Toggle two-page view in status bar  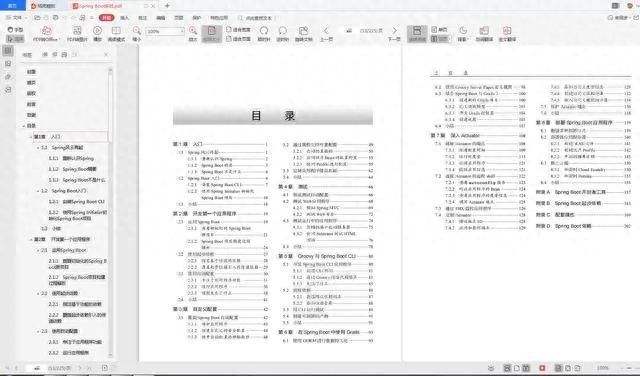[526, 368]
